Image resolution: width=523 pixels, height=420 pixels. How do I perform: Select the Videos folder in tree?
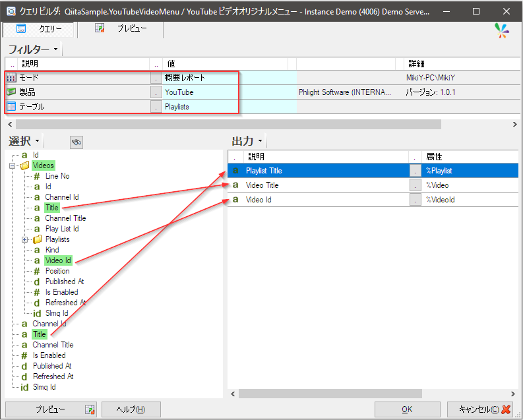[43, 165]
